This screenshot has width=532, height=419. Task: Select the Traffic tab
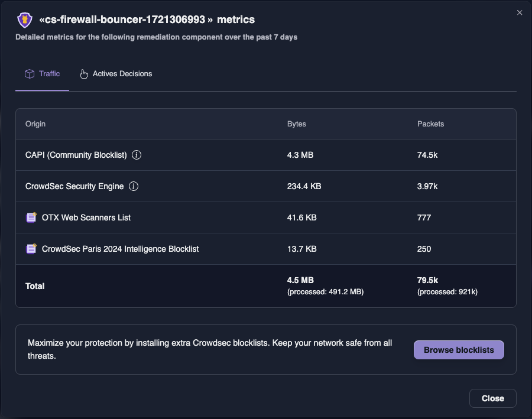(x=42, y=73)
